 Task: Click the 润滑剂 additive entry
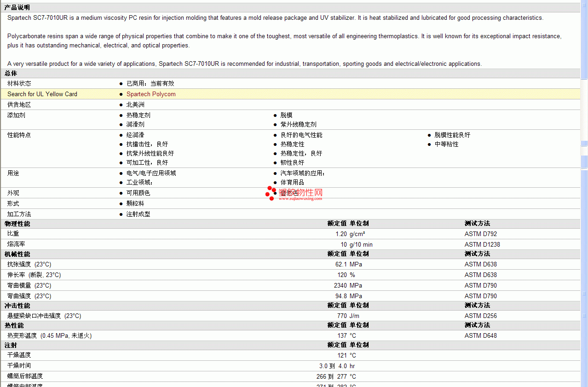point(135,124)
